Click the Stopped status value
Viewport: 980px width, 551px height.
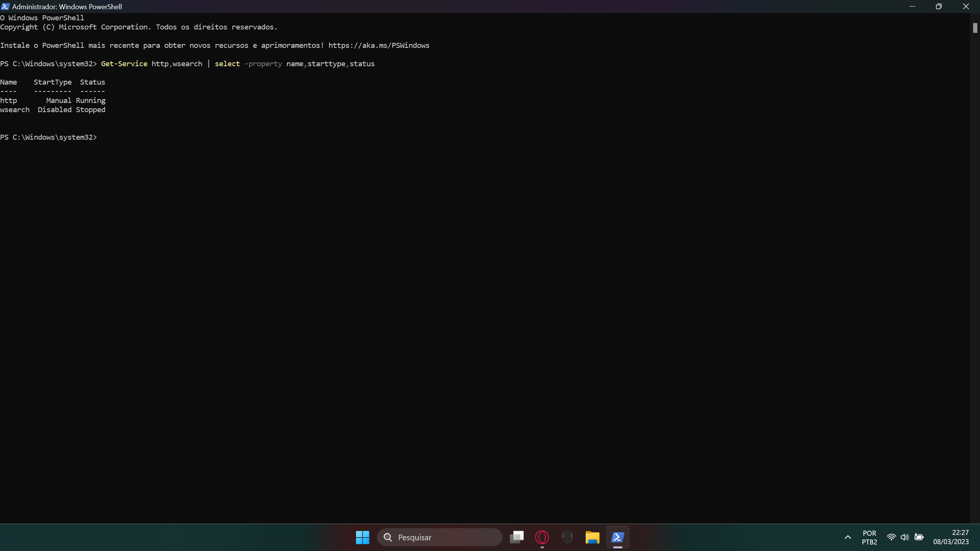90,110
